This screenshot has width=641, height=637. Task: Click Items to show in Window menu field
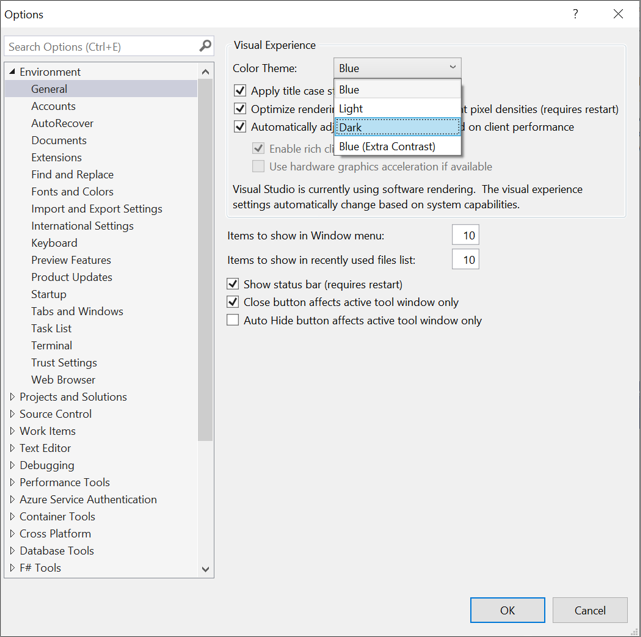pos(466,235)
